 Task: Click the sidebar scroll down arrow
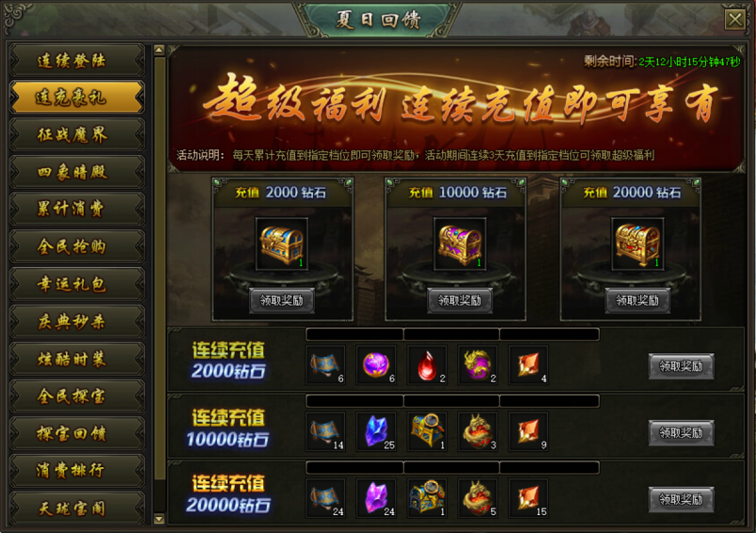click(x=159, y=519)
